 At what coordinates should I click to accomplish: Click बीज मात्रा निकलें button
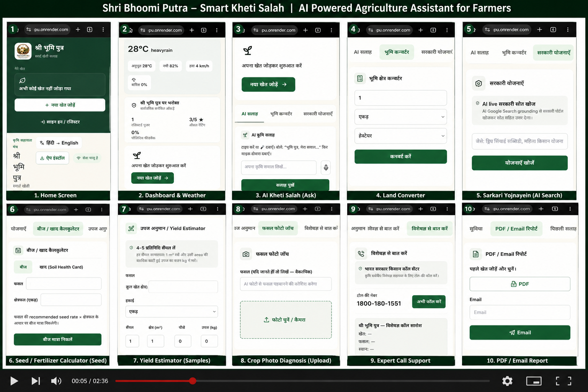point(57,340)
